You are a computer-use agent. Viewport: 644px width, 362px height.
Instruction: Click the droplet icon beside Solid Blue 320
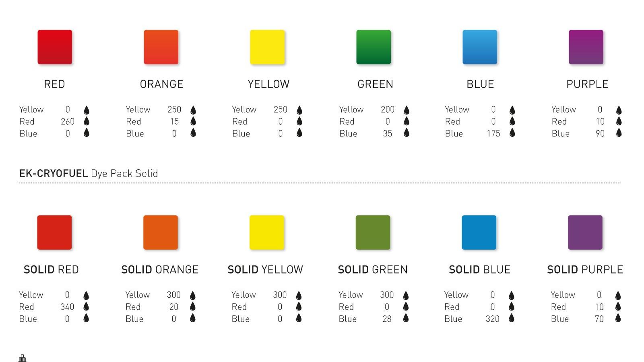tap(511, 318)
